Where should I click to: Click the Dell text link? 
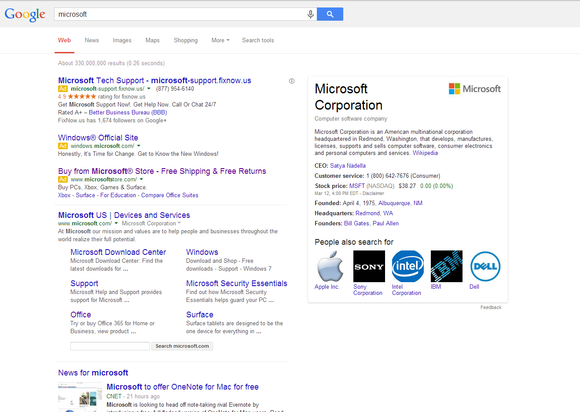coord(474,287)
